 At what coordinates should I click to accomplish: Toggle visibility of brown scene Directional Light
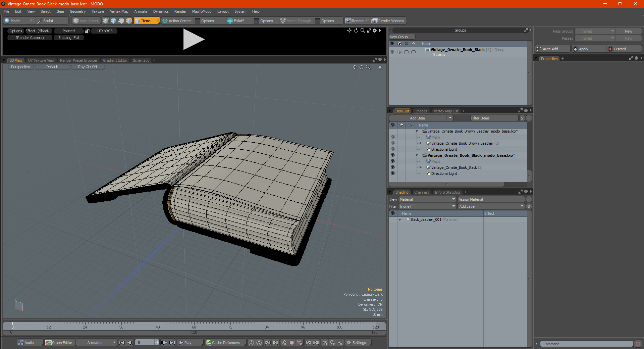393,149
